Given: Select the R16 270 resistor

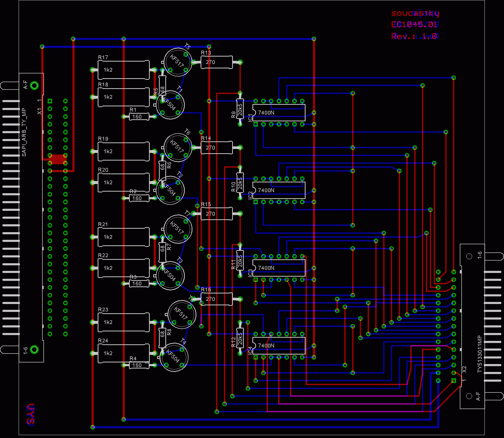Looking at the screenshot, I should pyautogui.click(x=216, y=299).
